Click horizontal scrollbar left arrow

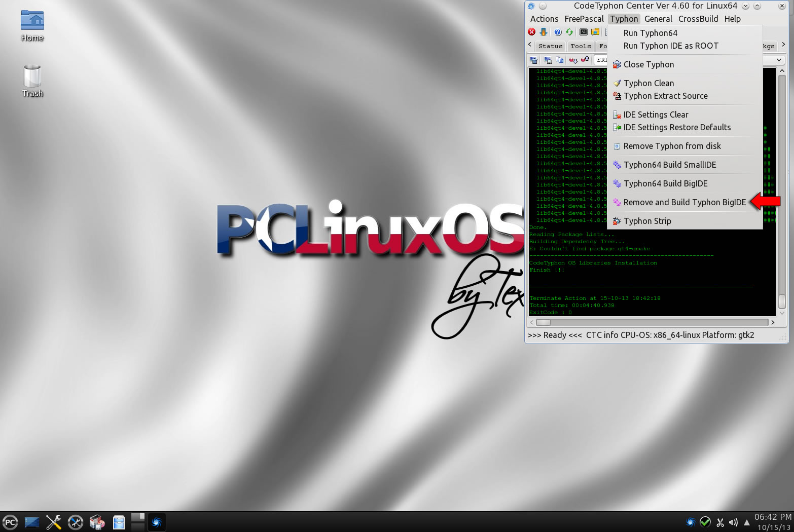pyautogui.click(x=531, y=322)
